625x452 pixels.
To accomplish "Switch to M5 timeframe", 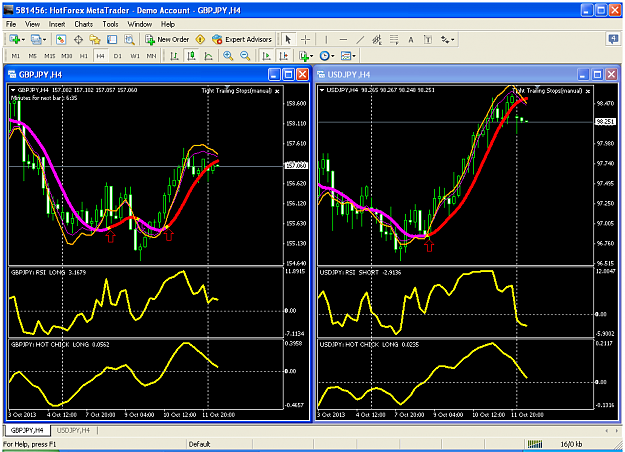I will pyautogui.click(x=33, y=56).
